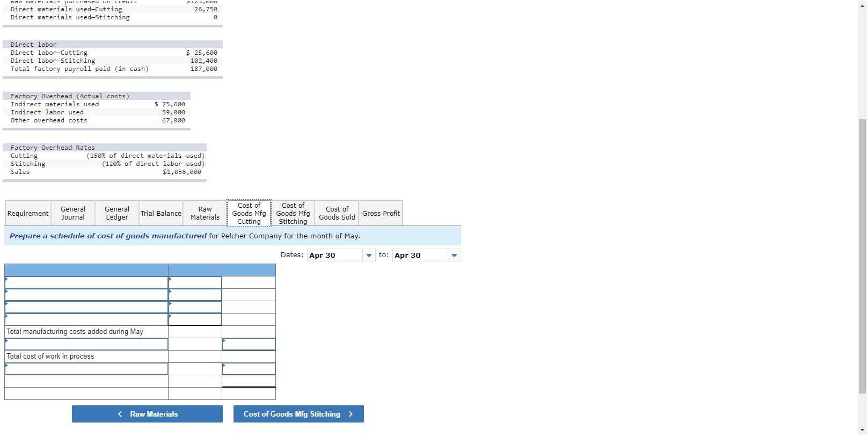Image resolution: width=868 pixels, height=437 pixels.
Task: Click 'Indirect labor used' row text
Action: pos(47,112)
